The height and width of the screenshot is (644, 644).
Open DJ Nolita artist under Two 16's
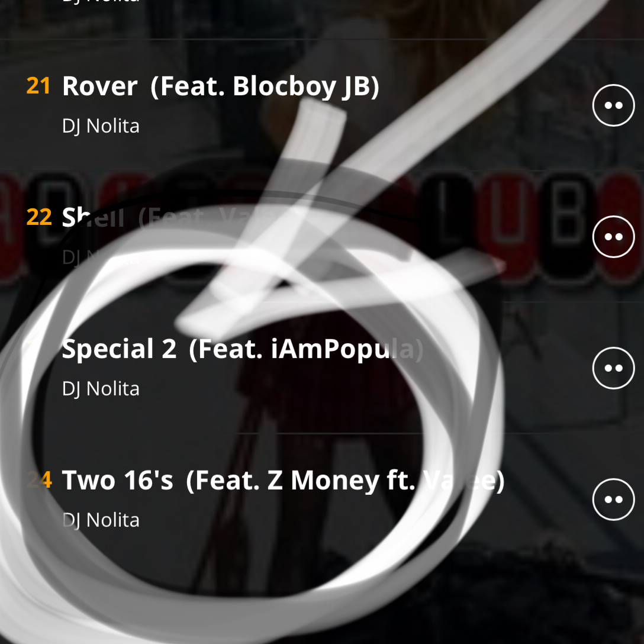tap(101, 520)
